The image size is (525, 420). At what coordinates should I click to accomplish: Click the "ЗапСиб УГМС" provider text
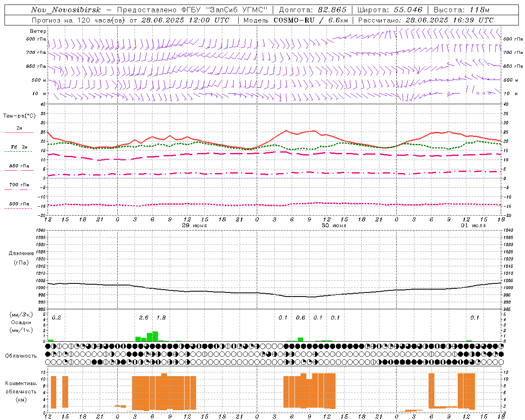(x=237, y=10)
